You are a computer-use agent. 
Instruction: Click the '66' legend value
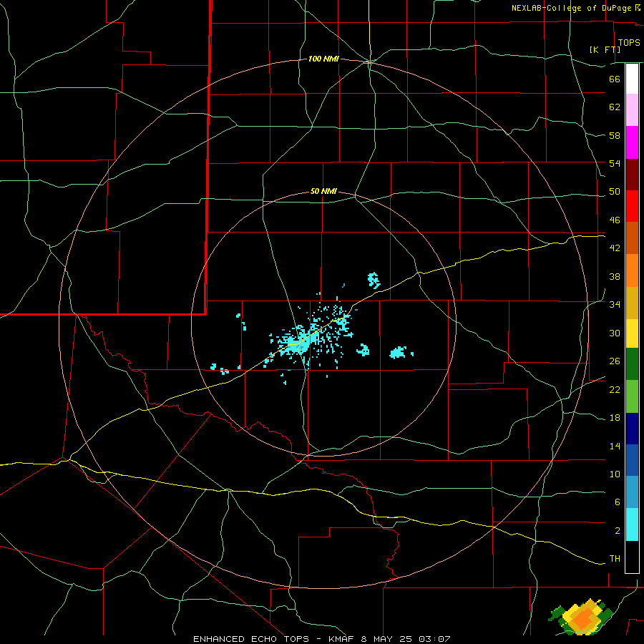coord(615,79)
